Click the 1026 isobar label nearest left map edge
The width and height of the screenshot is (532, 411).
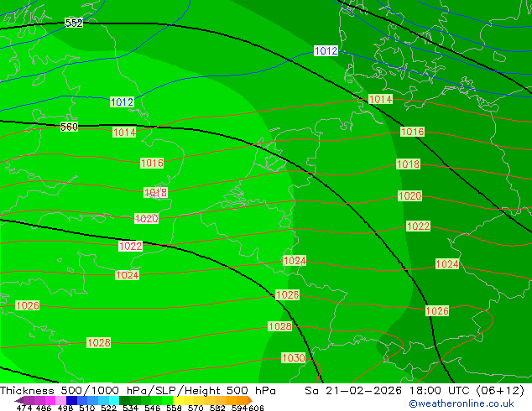[x=28, y=305]
